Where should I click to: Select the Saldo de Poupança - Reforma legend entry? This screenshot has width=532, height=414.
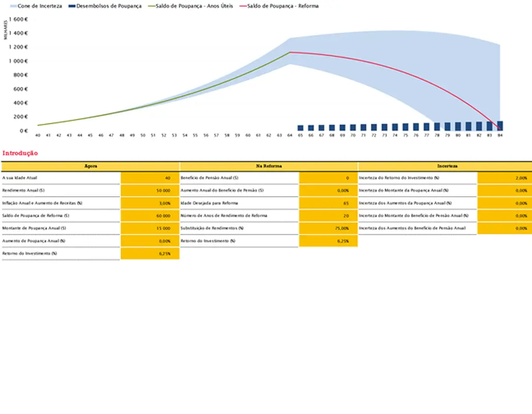pyautogui.click(x=282, y=6)
